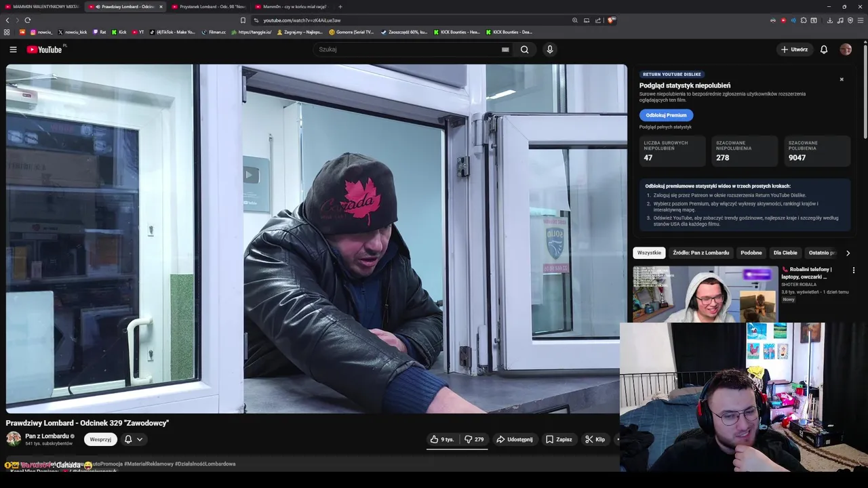Open the browser extensions puzzle icon
This screenshot has width=868, height=488.
tap(804, 20)
